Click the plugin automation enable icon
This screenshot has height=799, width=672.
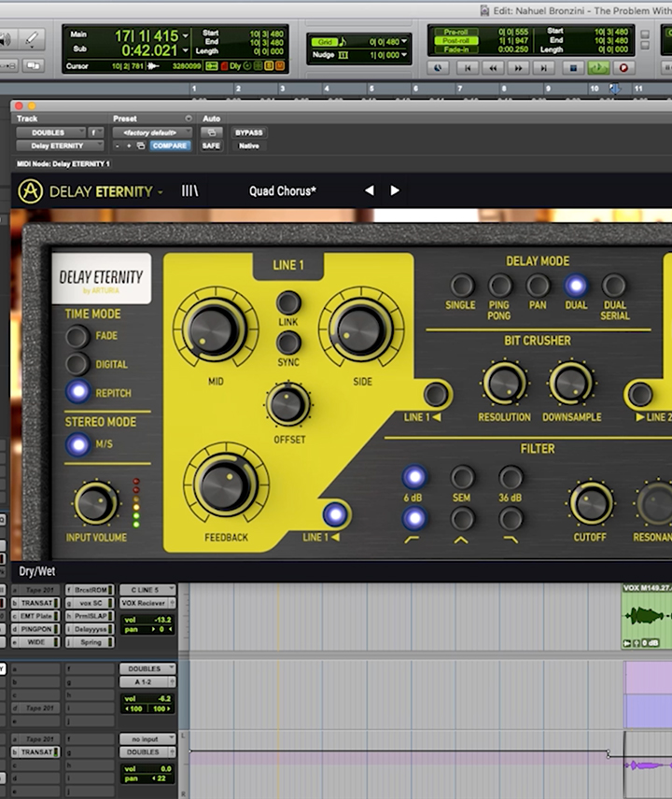212,133
